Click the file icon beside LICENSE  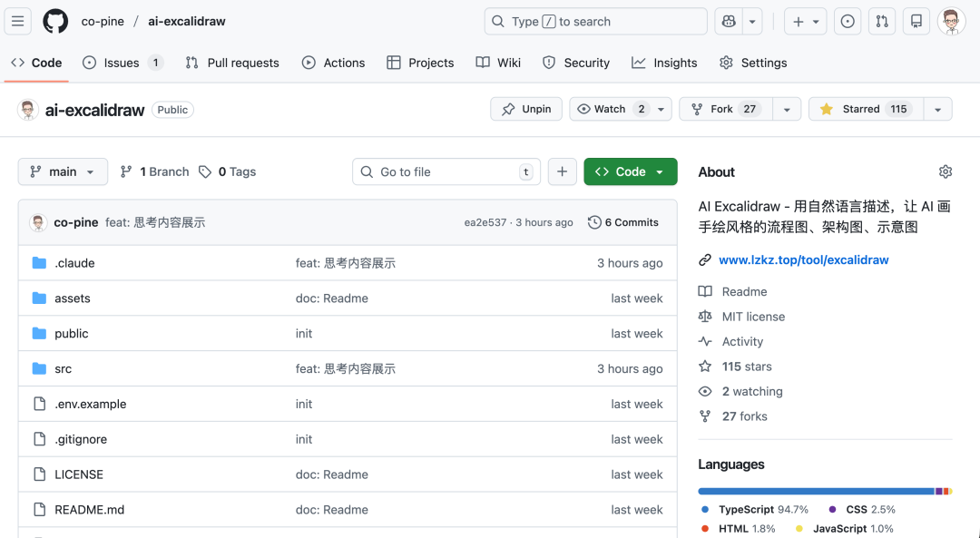(39, 474)
